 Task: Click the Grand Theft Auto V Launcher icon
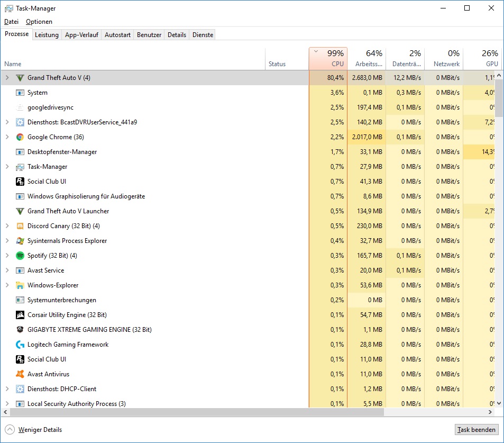pos(20,211)
